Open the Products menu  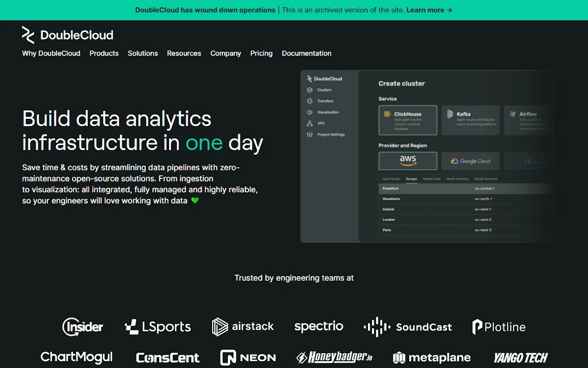coord(104,53)
